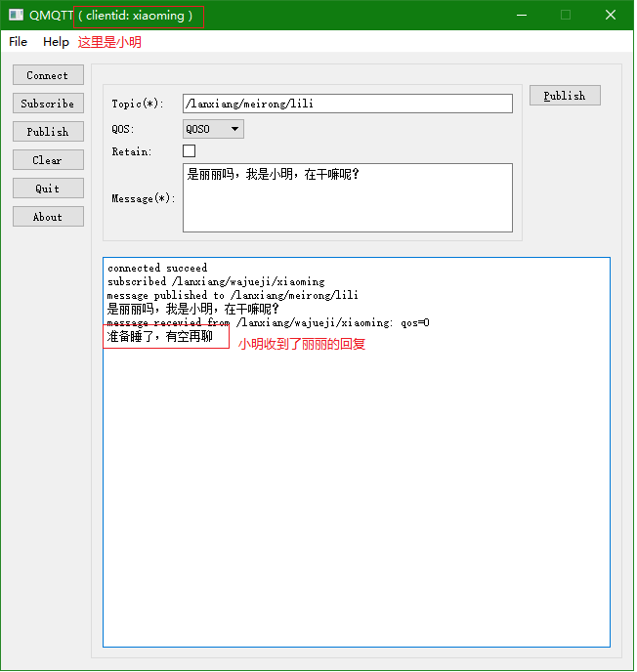The width and height of the screenshot is (637, 672).
Task: Open the File menu
Action: click(19, 42)
